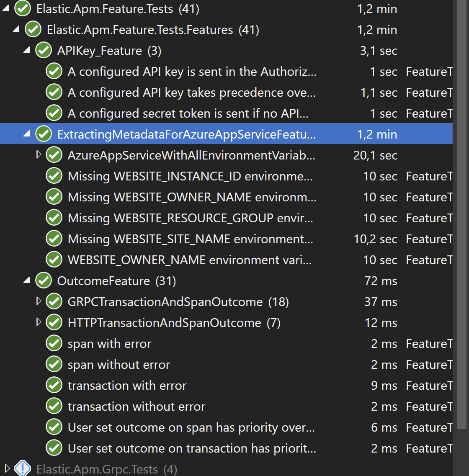Select 'A configured API key takes precedence ove...'

click(191, 93)
